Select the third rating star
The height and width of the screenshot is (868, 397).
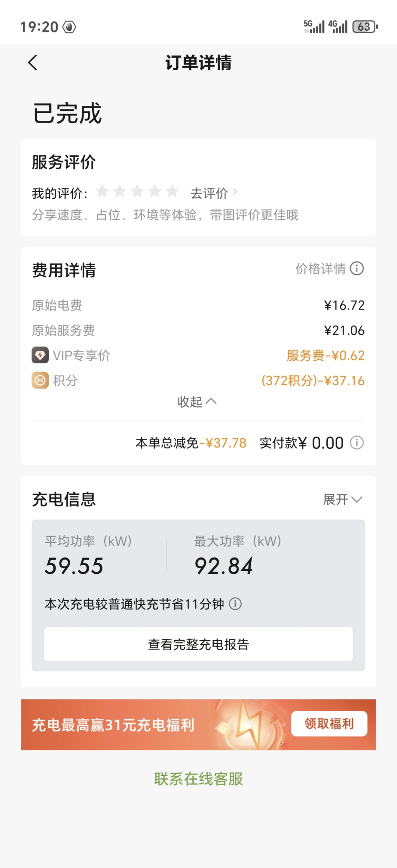[x=137, y=191]
